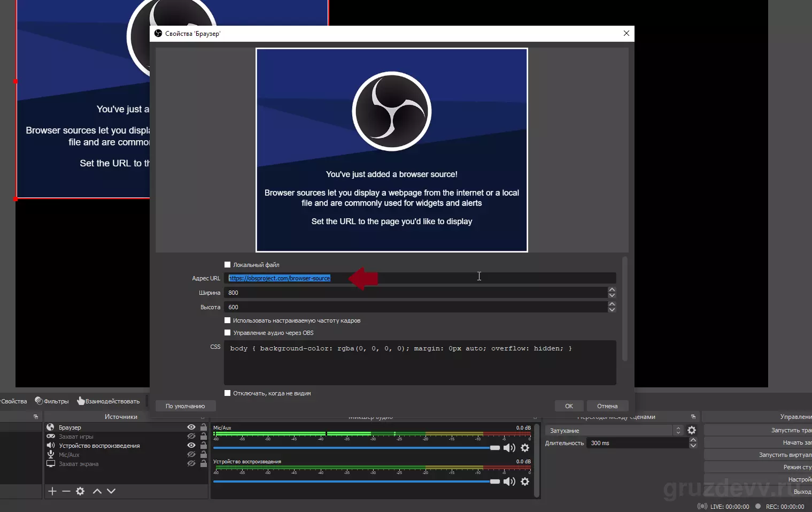812x512 pixels.
Task: Click the monitor icon of Захват экрана
Action: tap(50, 463)
